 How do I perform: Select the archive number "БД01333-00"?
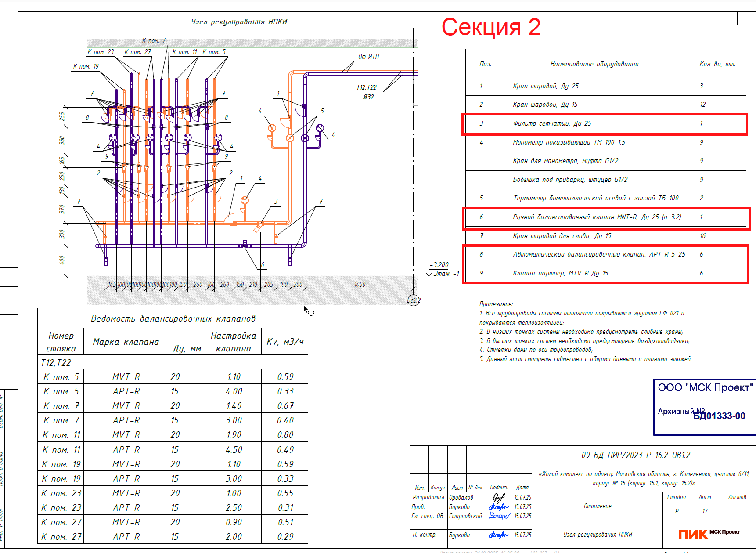719,416
